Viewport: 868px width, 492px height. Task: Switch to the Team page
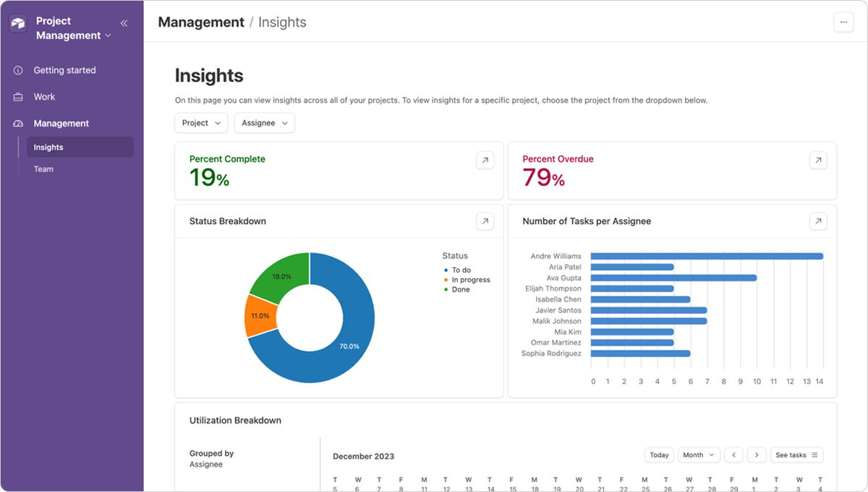click(x=43, y=169)
